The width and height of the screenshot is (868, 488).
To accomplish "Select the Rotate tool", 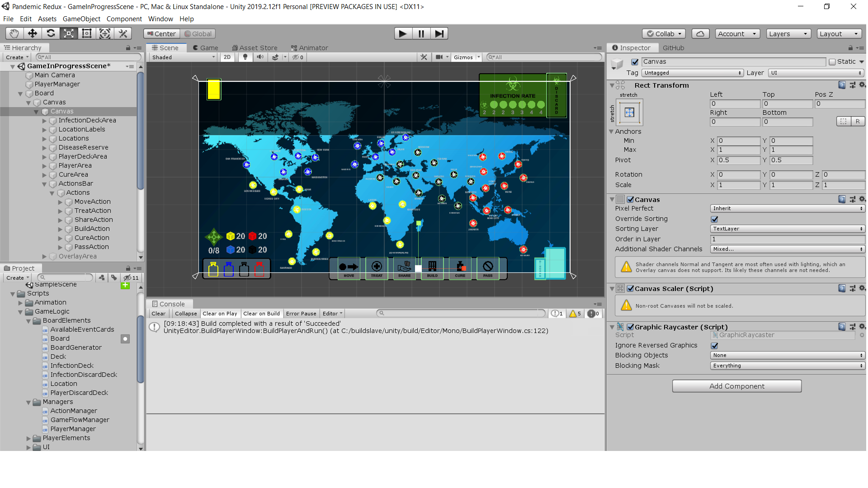I will coord(51,33).
